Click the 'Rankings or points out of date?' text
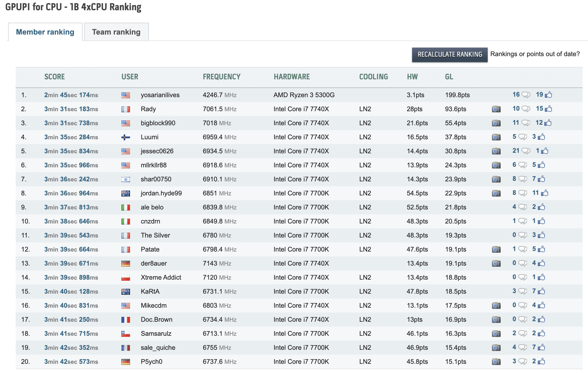The width and height of the screenshot is (588, 373). click(535, 54)
